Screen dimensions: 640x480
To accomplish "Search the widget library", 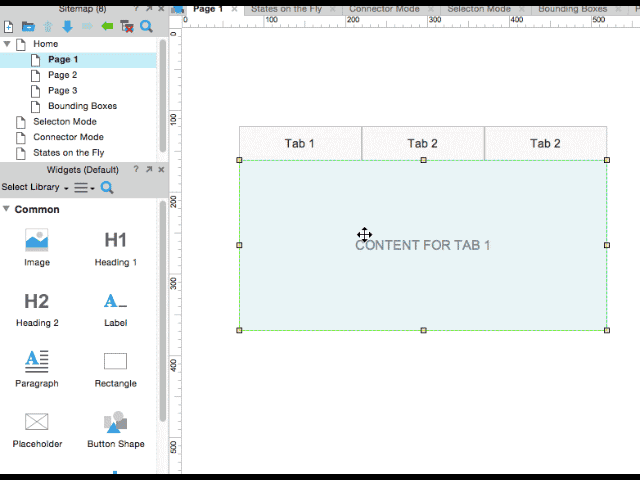I will click(x=107, y=187).
